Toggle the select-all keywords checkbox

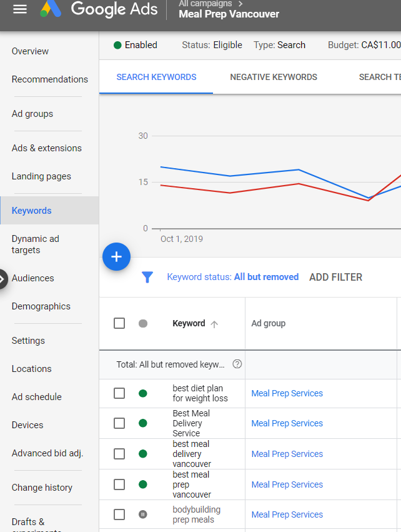[x=119, y=323]
